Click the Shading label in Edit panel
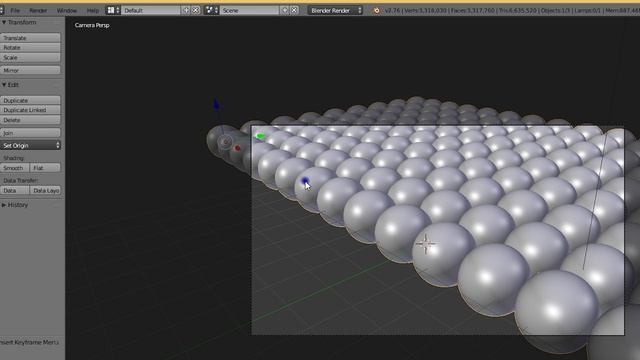 tap(13, 158)
